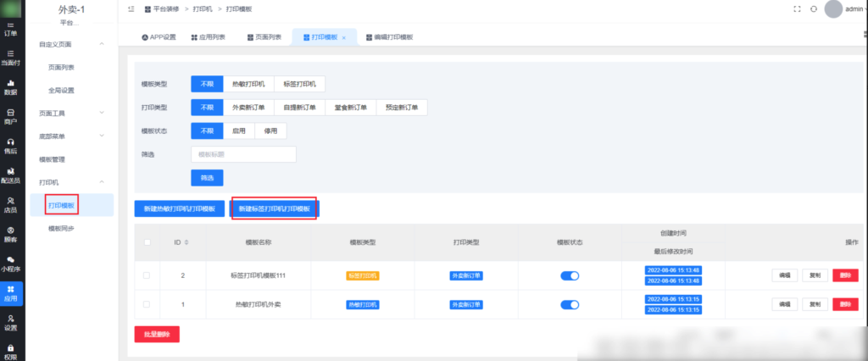Click the red 批量删除 button
The height and width of the screenshot is (361, 868).
click(157, 335)
